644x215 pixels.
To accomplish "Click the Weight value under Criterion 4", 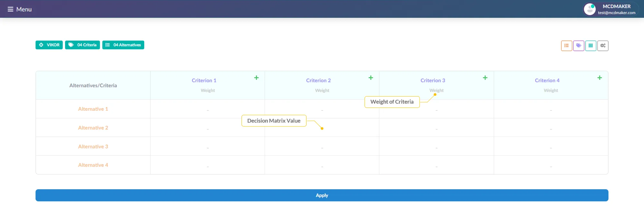I will coord(551,90).
